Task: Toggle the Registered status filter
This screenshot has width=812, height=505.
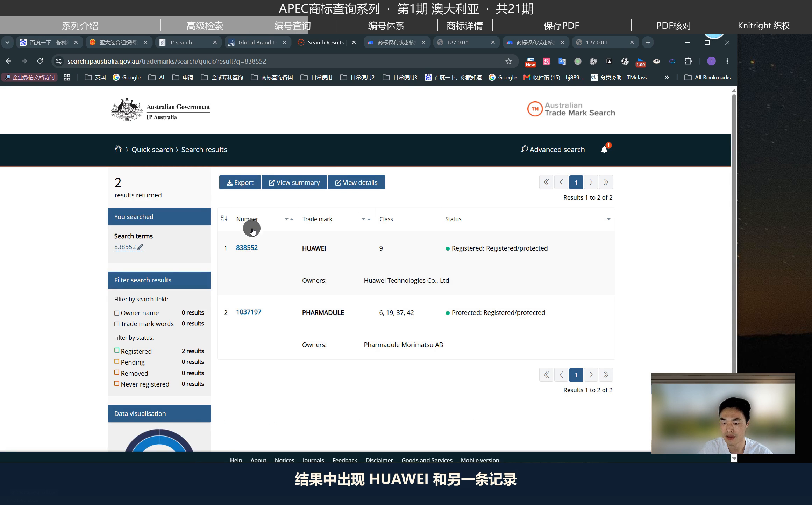Action: [117, 350]
